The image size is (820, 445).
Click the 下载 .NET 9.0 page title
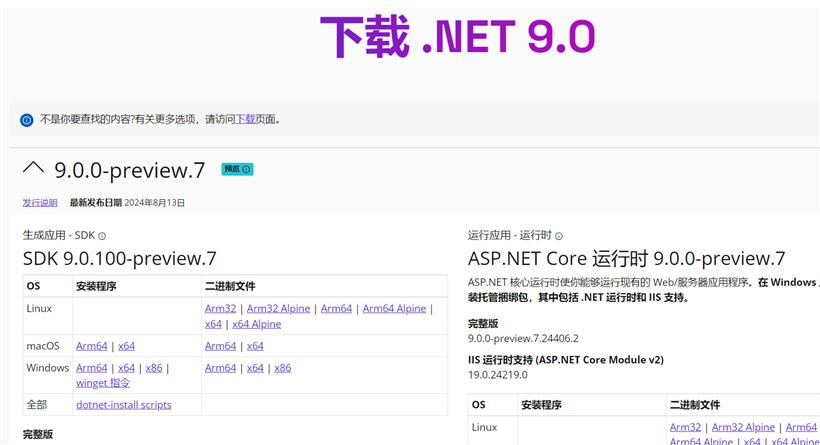[458, 36]
